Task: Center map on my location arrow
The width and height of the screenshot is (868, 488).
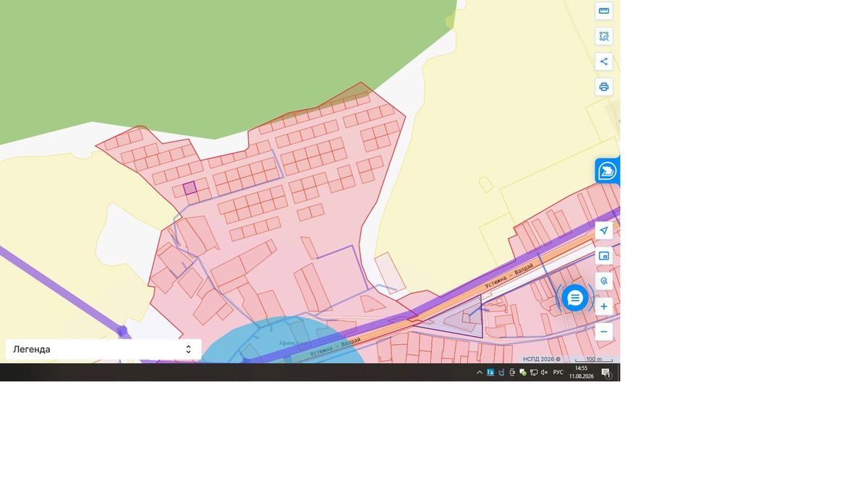Action: tap(604, 231)
